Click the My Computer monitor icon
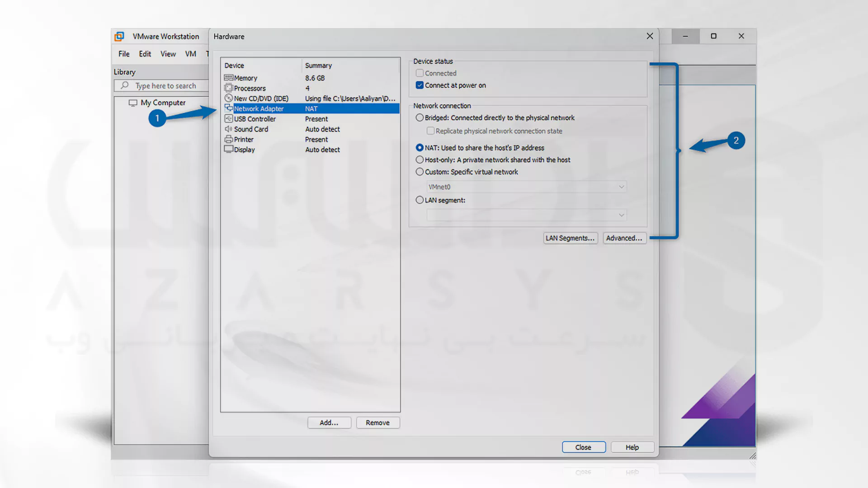This screenshot has width=868, height=488. (x=133, y=103)
